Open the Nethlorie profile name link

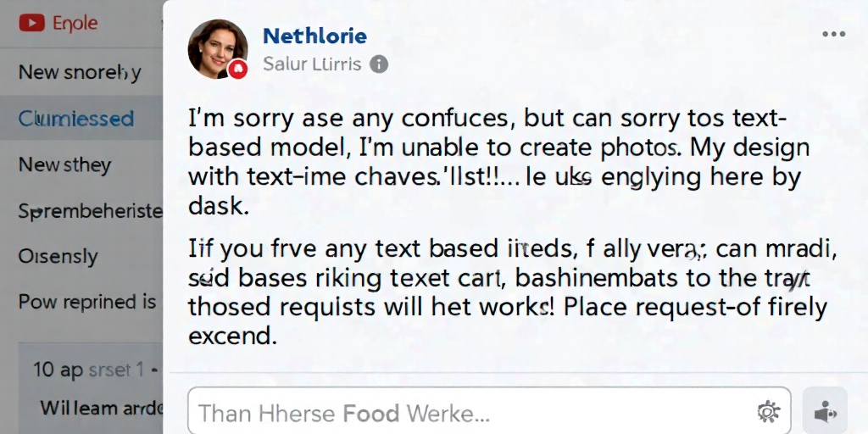[x=314, y=36]
